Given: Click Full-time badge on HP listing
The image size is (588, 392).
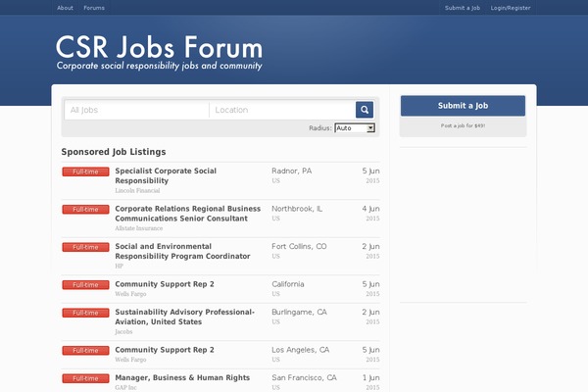Looking at the screenshot, I should pos(85,247).
